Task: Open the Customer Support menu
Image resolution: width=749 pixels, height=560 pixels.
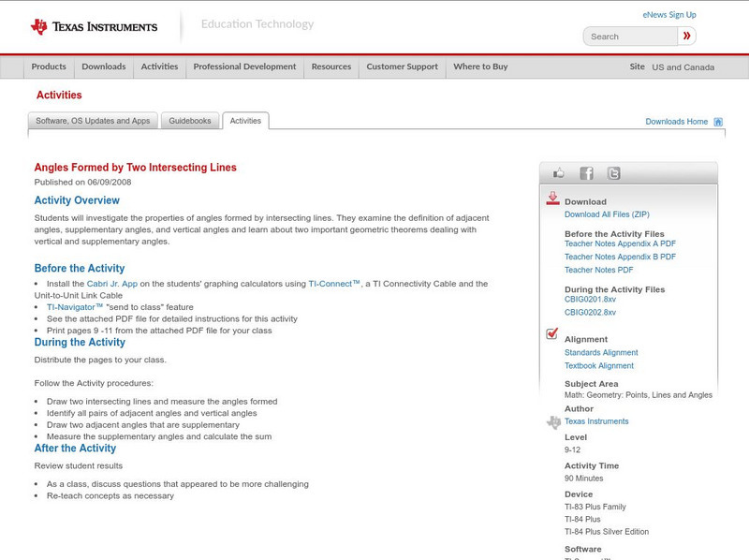Action: pos(403,66)
